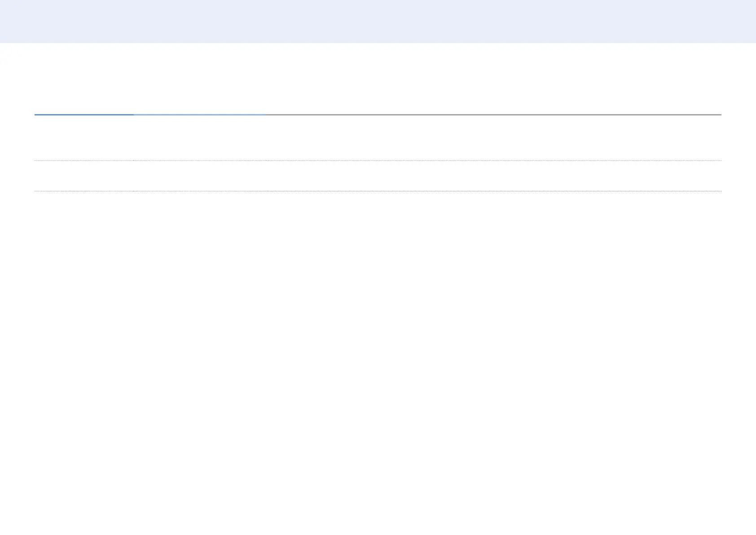
Task: Click the left end of the upper dotted line
Action: (35, 160)
